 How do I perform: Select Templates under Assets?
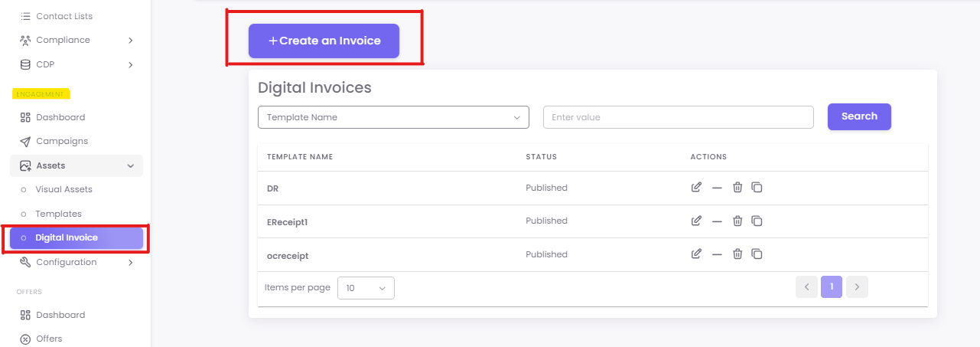(x=58, y=214)
